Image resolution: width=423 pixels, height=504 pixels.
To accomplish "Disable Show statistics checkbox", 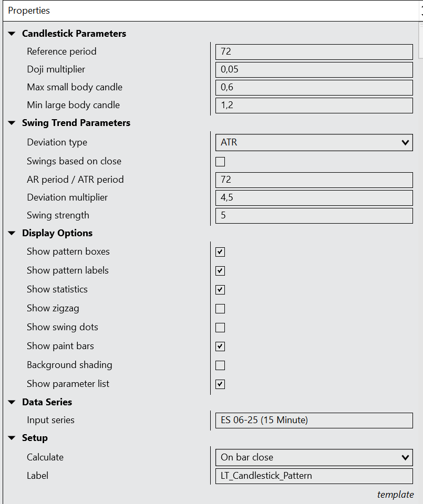I will point(220,290).
